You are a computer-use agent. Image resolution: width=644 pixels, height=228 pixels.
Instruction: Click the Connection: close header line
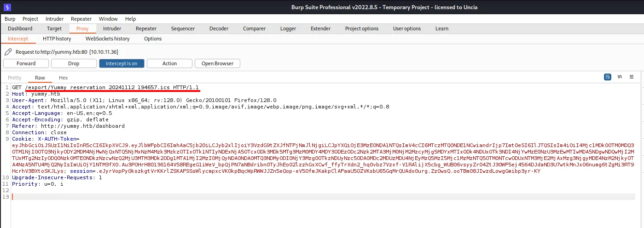(38, 132)
